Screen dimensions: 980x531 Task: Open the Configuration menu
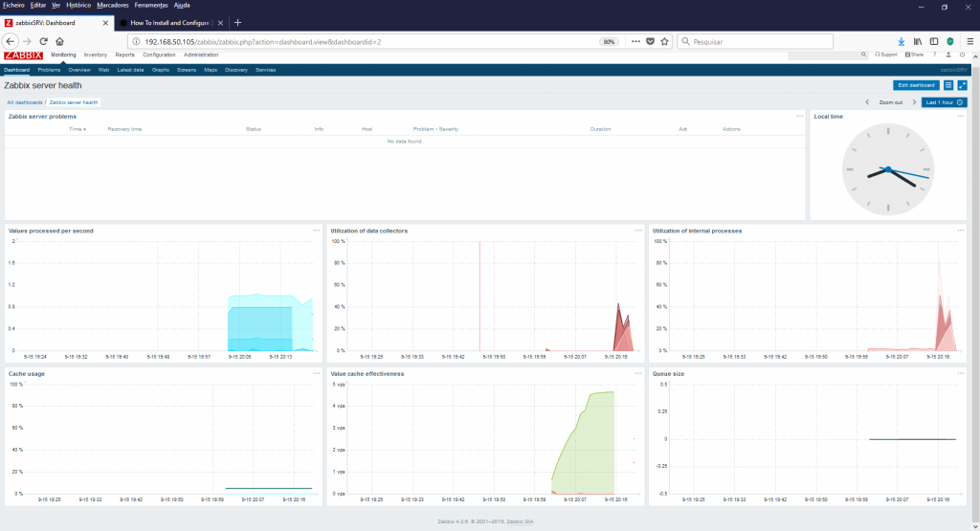coord(160,55)
